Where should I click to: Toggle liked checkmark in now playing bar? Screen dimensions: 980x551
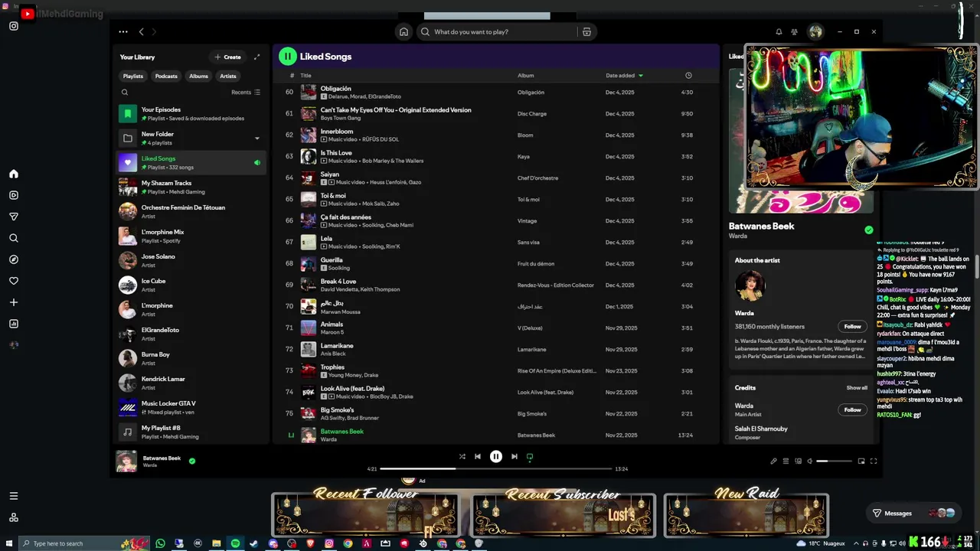(x=192, y=461)
